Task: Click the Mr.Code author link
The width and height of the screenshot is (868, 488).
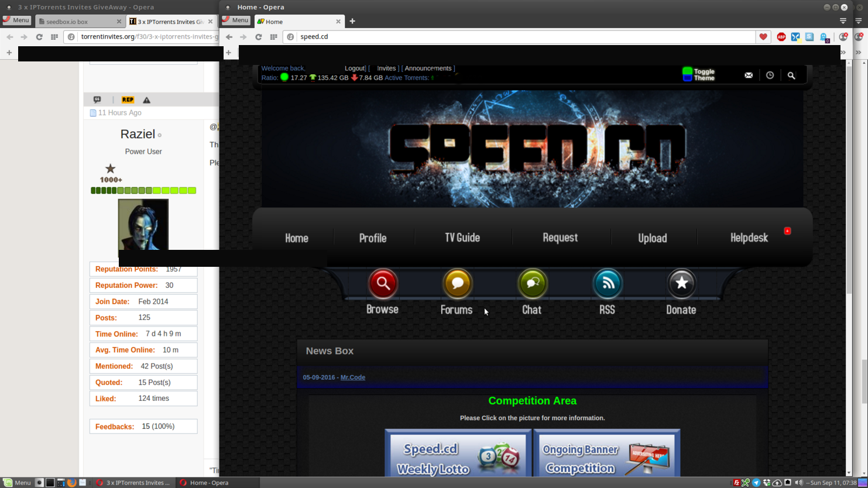Action: tap(353, 377)
